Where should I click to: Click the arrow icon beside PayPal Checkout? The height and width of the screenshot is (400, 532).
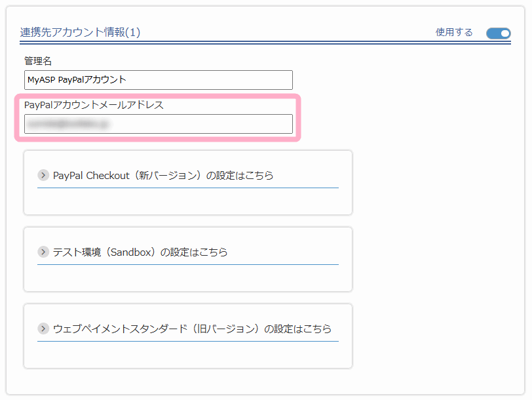click(44, 175)
